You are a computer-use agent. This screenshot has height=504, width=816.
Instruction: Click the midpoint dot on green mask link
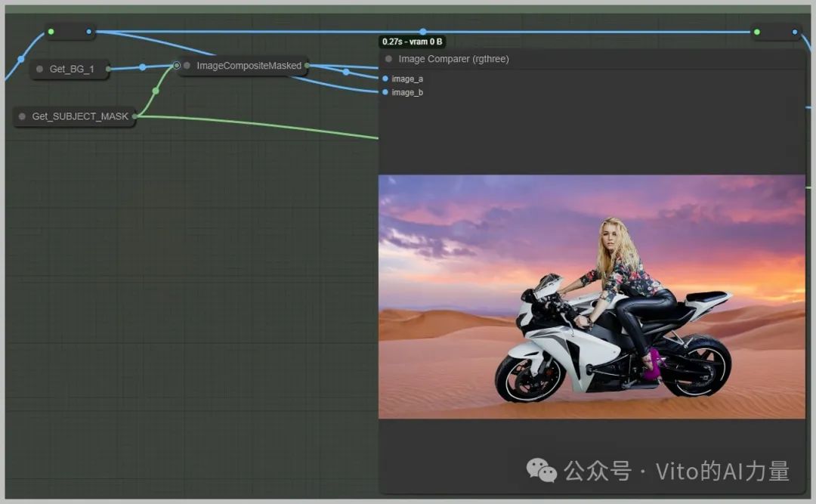click(x=156, y=91)
